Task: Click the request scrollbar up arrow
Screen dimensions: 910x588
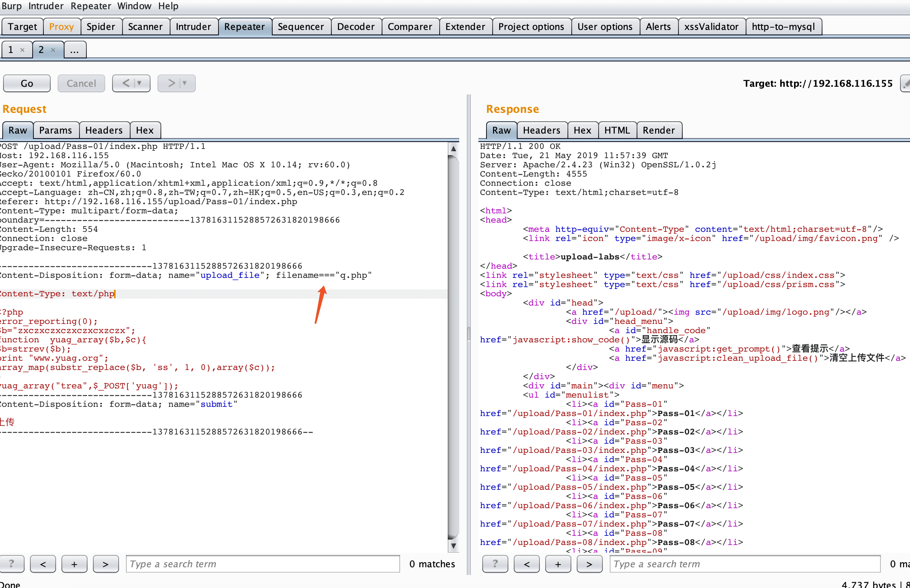Action: (453, 149)
